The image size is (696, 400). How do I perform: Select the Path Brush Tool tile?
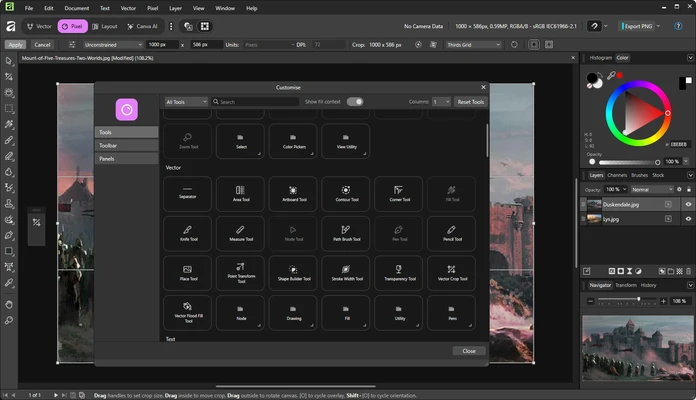346,233
